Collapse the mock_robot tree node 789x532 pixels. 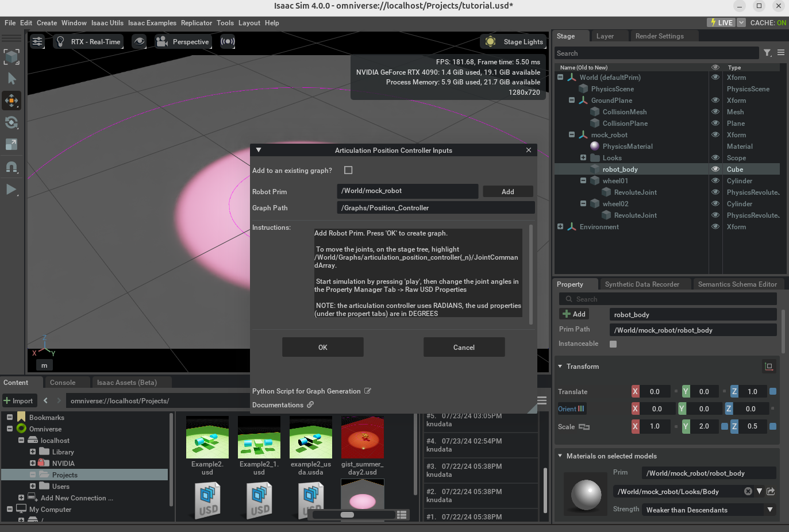[572, 134]
